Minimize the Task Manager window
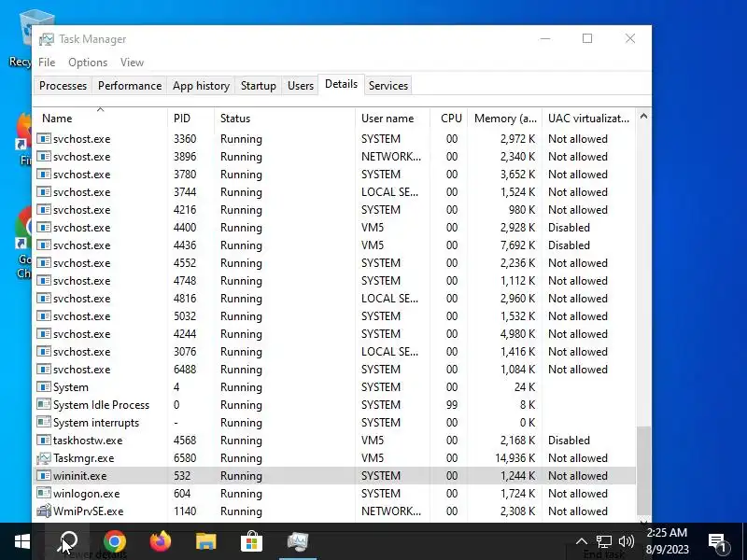The width and height of the screenshot is (747, 560). point(545,38)
